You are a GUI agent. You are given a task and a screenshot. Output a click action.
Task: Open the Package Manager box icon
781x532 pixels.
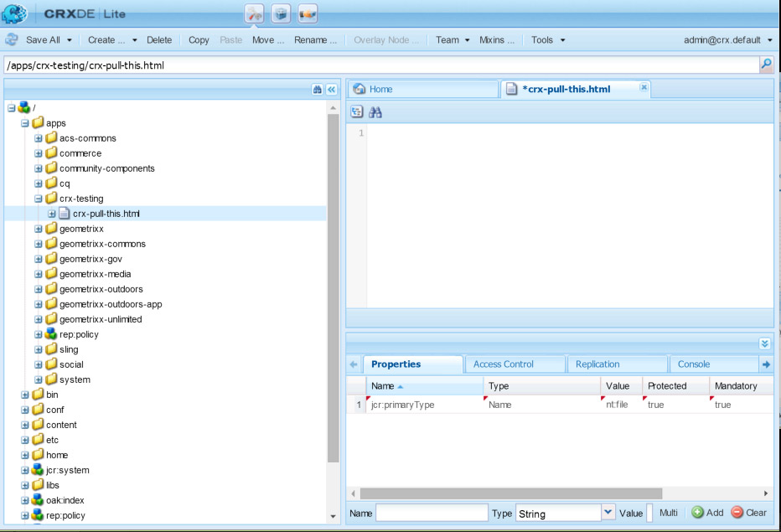point(281,13)
